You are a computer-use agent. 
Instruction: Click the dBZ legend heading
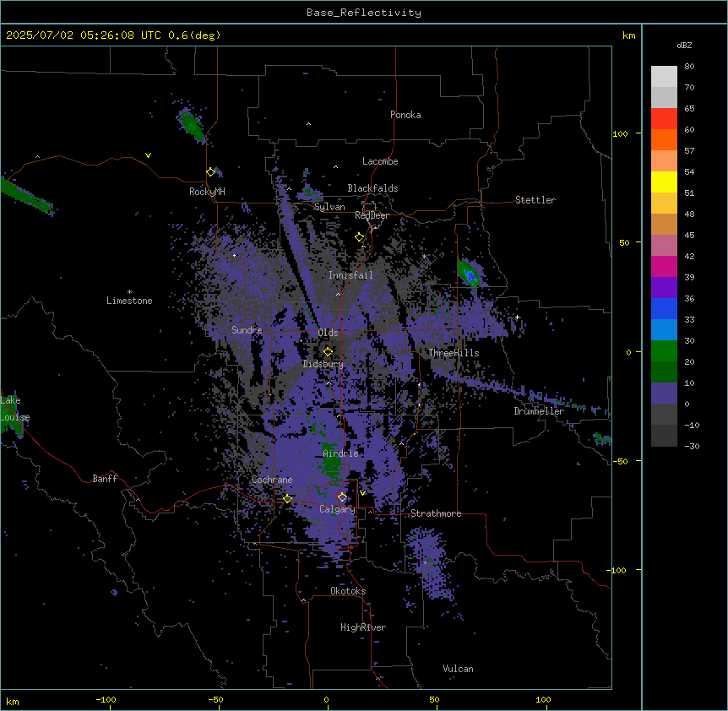(x=684, y=45)
